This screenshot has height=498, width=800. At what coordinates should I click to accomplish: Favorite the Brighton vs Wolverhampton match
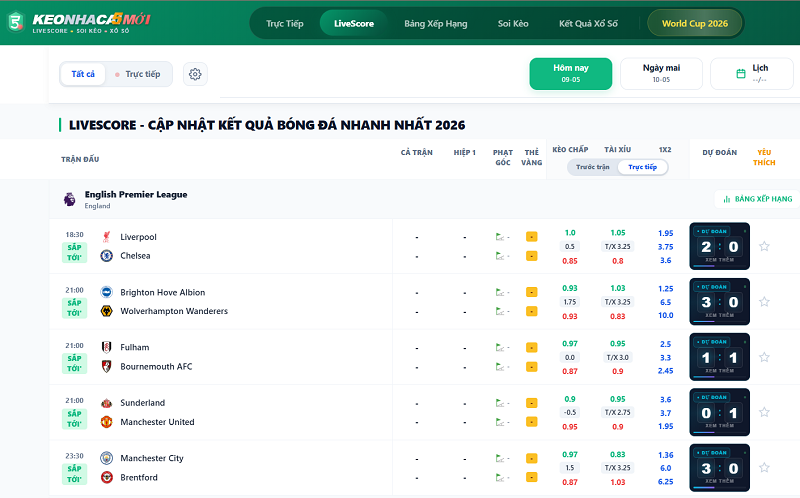click(x=764, y=302)
